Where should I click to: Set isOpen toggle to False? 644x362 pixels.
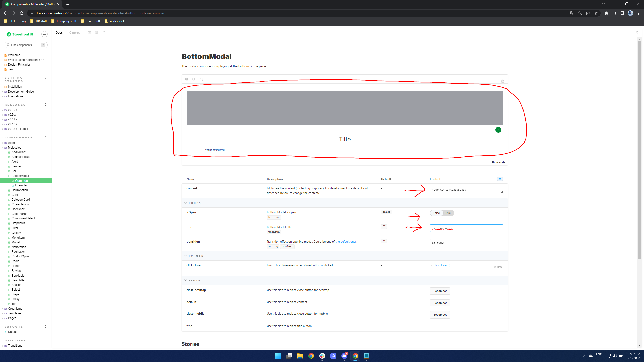pyautogui.click(x=436, y=213)
